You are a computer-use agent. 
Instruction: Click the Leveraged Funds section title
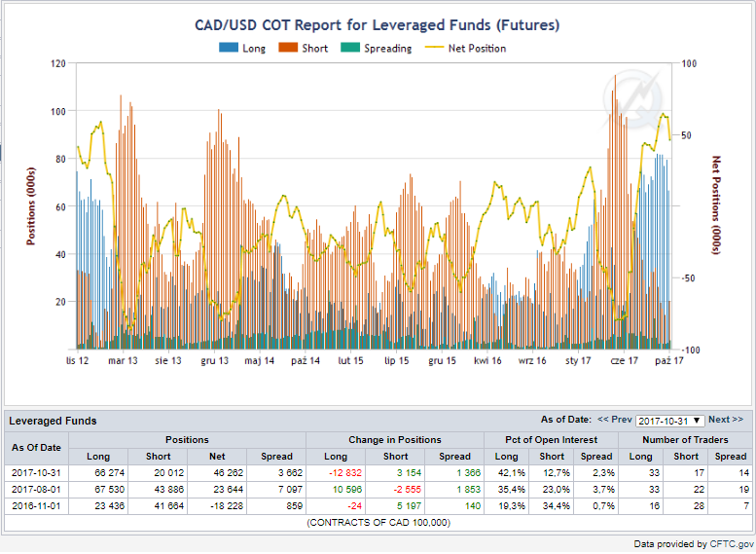[54, 421]
